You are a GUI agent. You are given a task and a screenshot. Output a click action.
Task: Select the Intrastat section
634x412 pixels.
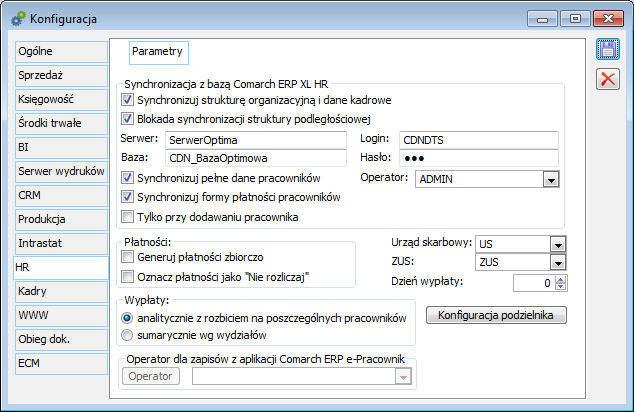(x=61, y=243)
